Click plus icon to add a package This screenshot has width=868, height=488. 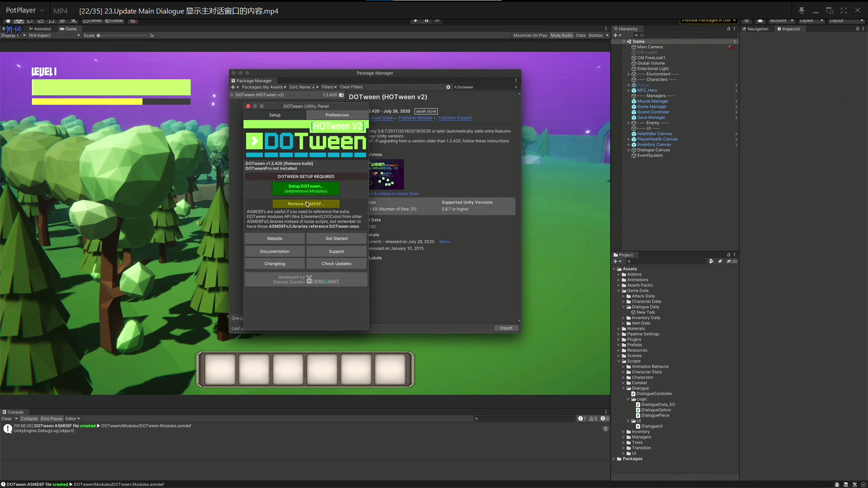coord(233,87)
